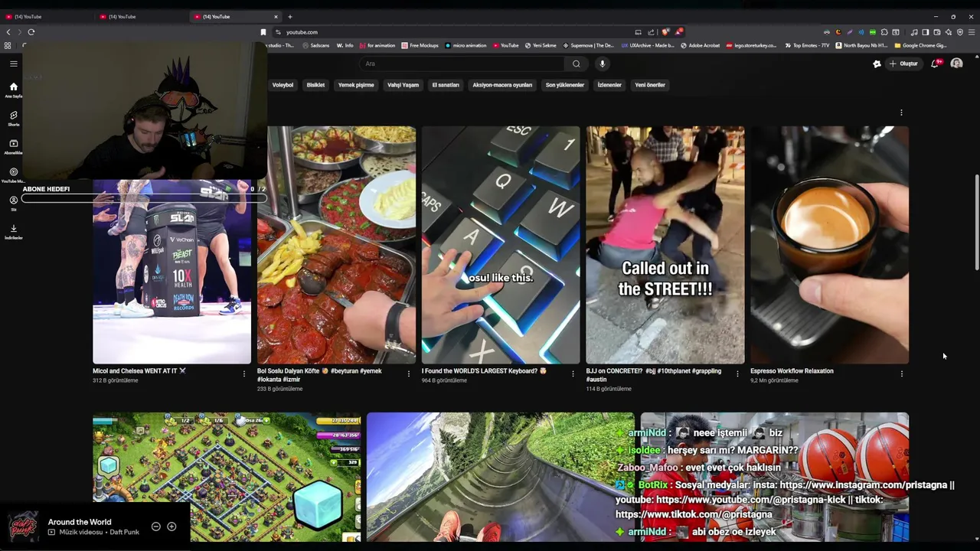Open the Shorts shelf three-dot menu
Image resolution: width=980 pixels, height=551 pixels.
pyautogui.click(x=901, y=112)
